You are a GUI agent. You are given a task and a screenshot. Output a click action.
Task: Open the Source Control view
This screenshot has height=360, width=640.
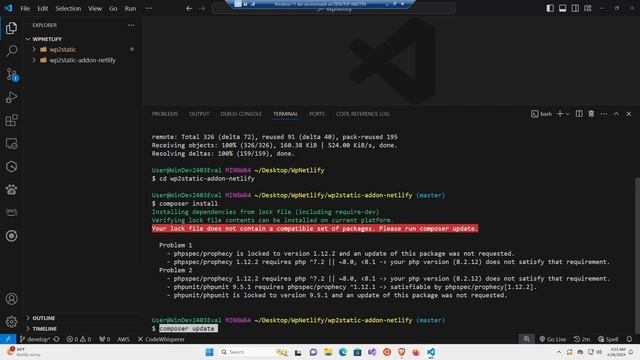coord(11,74)
